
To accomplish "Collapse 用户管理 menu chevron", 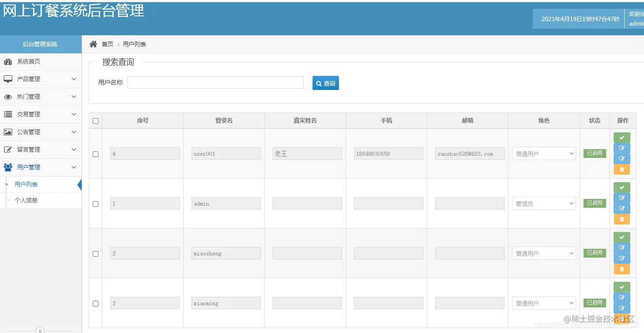I will click(x=74, y=167).
